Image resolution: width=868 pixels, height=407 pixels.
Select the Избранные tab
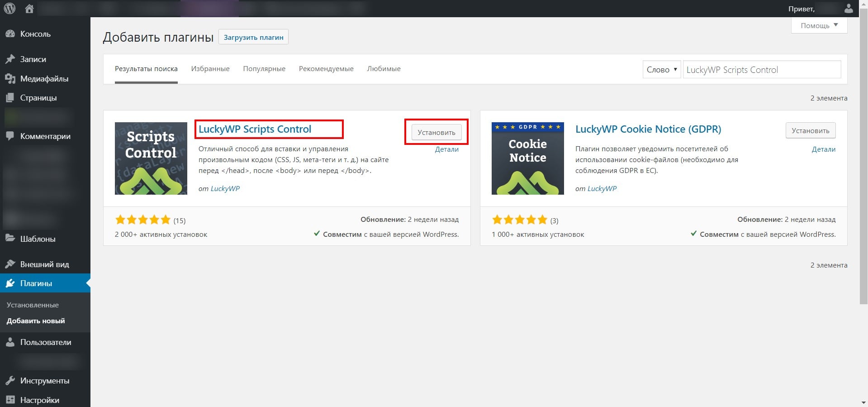coord(210,69)
